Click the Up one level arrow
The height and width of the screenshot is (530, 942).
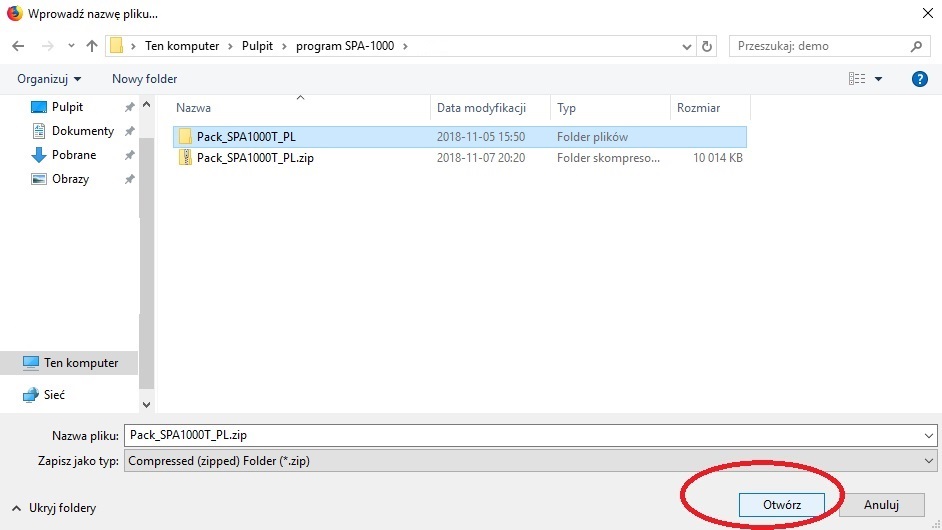92,46
